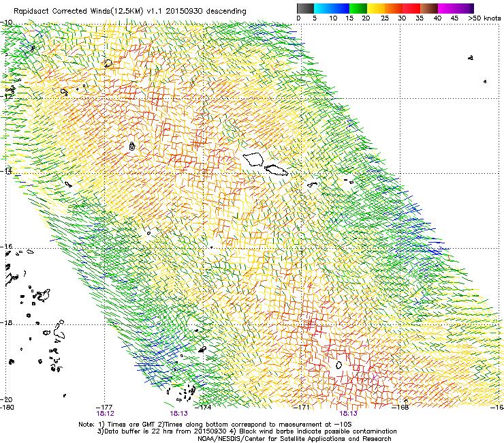
Task: Click the yellow 20-25 knots legend segment
Action: tap(376, 8)
